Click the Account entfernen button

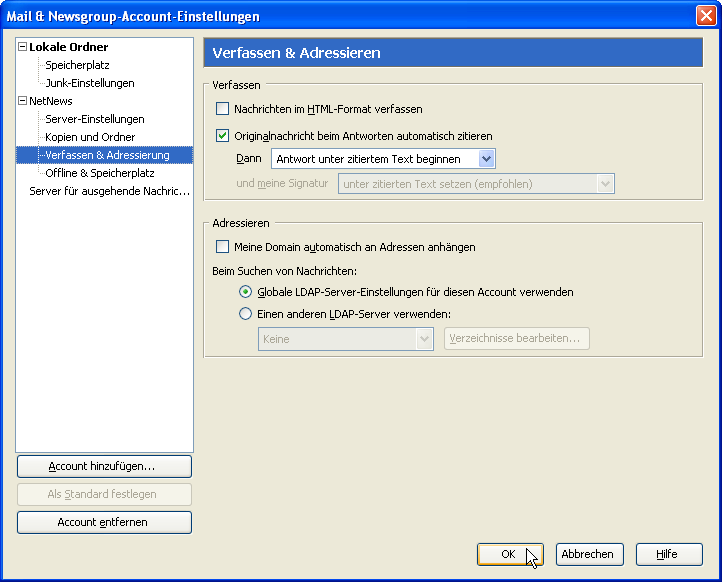click(104, 523)
